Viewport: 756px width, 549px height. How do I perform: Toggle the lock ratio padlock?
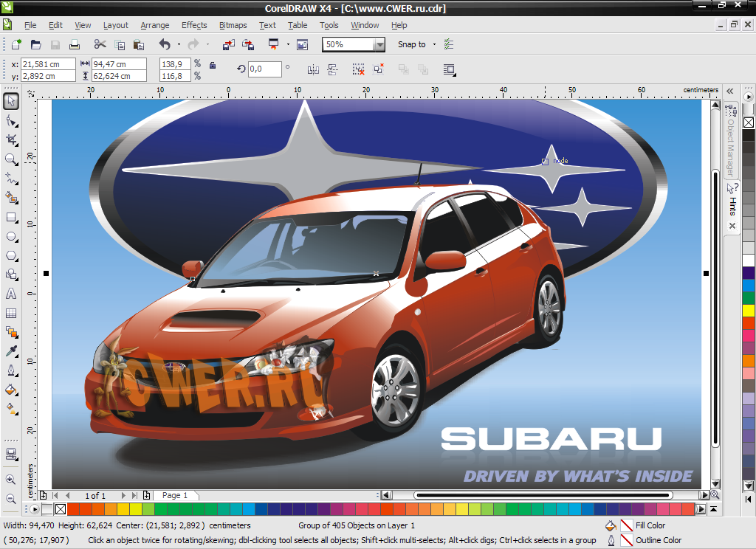(213, 66)
